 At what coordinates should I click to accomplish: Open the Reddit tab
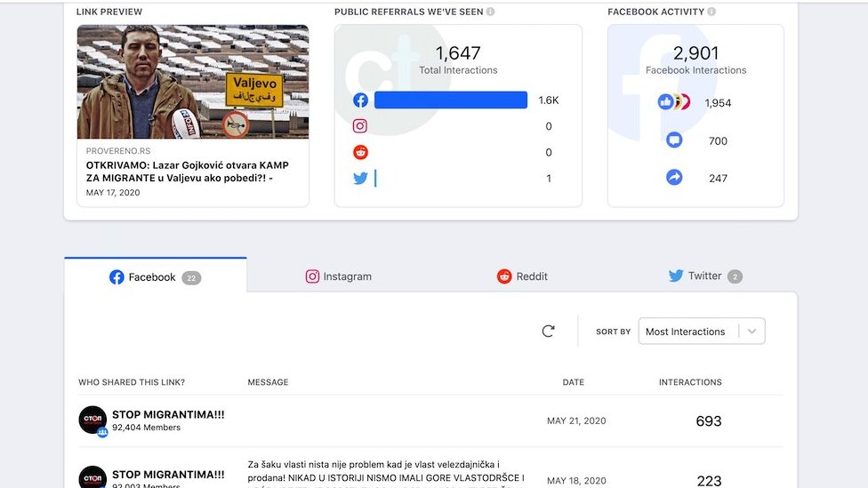[522, 276]
